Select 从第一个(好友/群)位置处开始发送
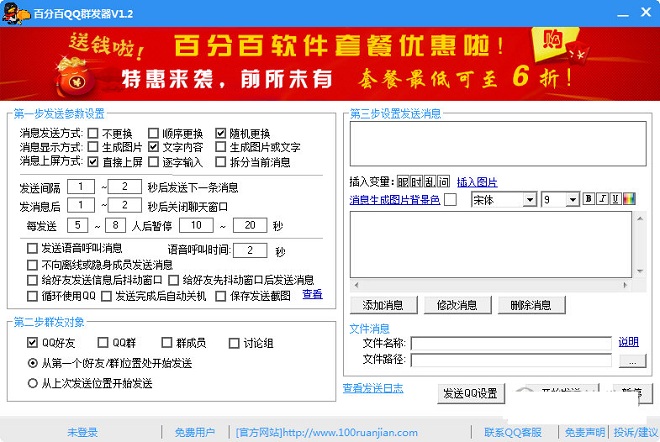This screenshot has height=442, width=660. click(x=32, y=363)
